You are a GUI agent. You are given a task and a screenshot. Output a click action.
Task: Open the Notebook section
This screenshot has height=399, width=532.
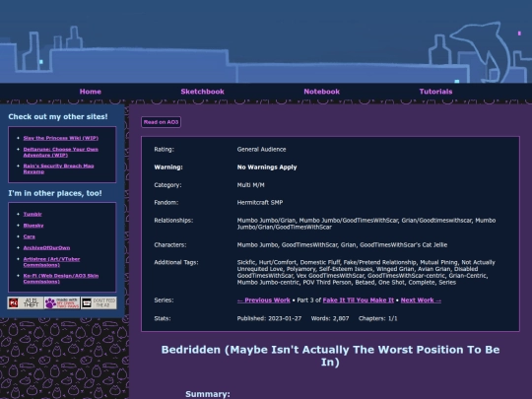pos(321,92)
